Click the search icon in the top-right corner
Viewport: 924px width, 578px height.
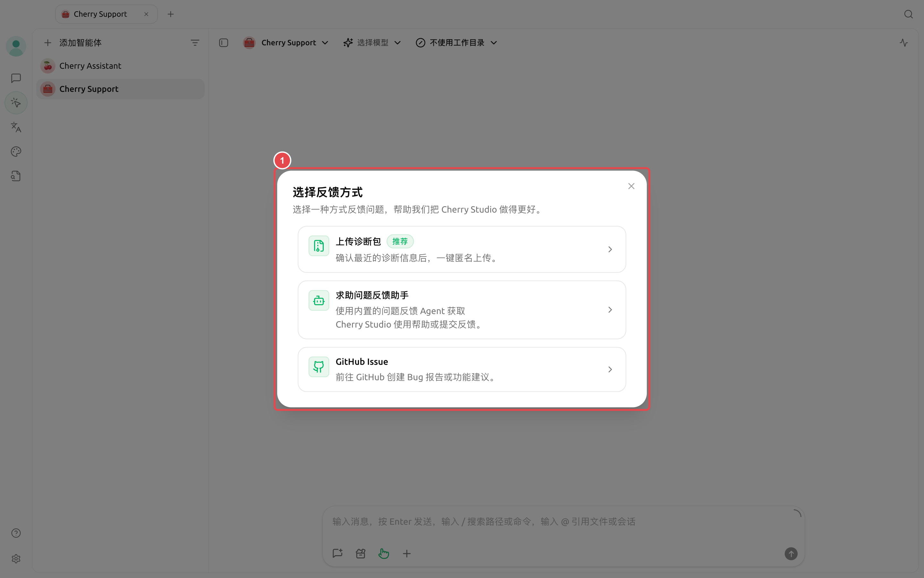click(908, 14)
